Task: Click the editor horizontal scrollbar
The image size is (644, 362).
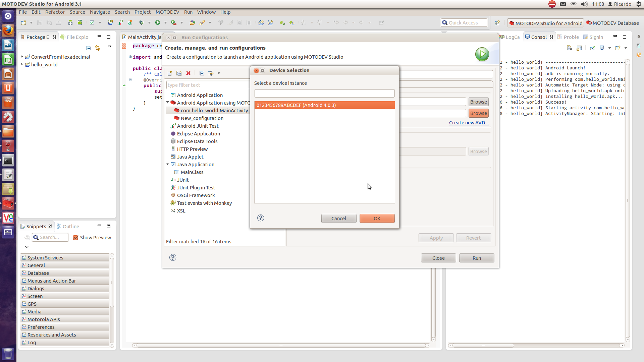Action: [x=281, y=345]
